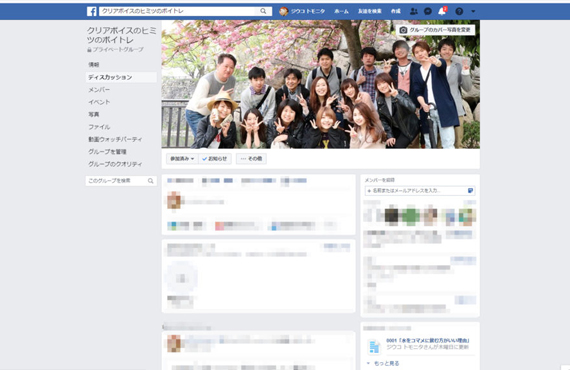Click the camera icon on cover photo

[x=403, y=30]
